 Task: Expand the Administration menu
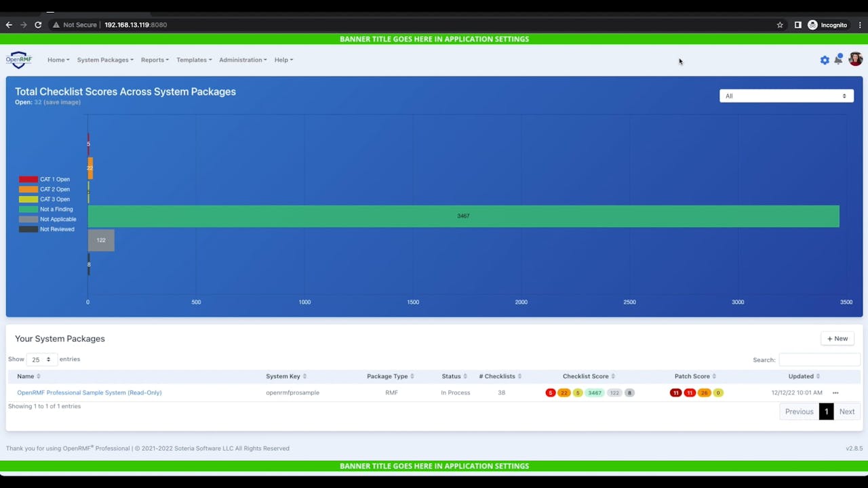[x=242, y=60]
